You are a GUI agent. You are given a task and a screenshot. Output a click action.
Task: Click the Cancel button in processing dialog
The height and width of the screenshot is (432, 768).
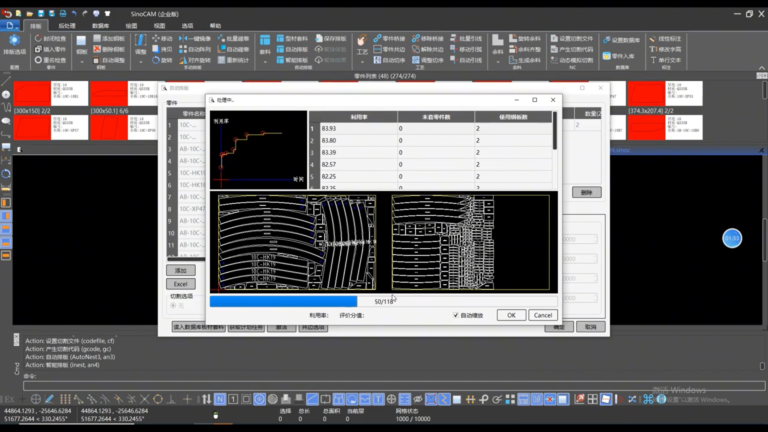coord(543,315)
